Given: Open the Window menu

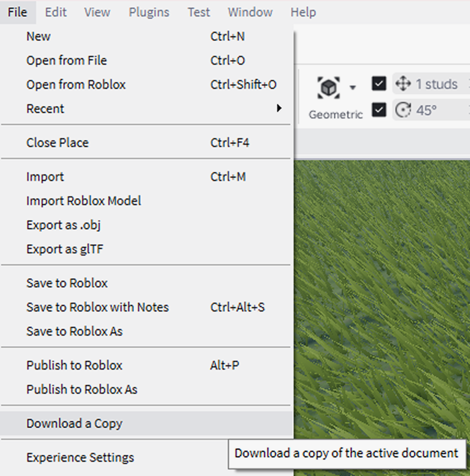Looking at the screenshot, I should (x=250, y=12).
